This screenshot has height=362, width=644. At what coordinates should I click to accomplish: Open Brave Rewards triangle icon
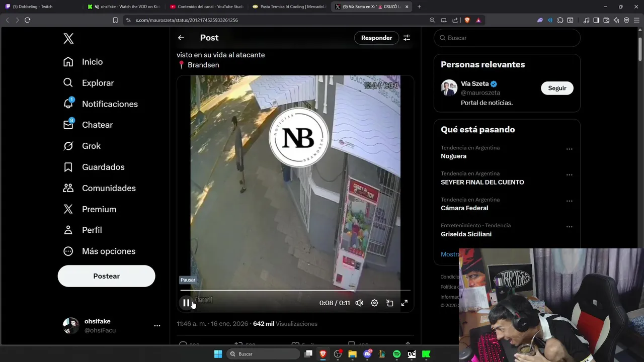coord(478,20)
